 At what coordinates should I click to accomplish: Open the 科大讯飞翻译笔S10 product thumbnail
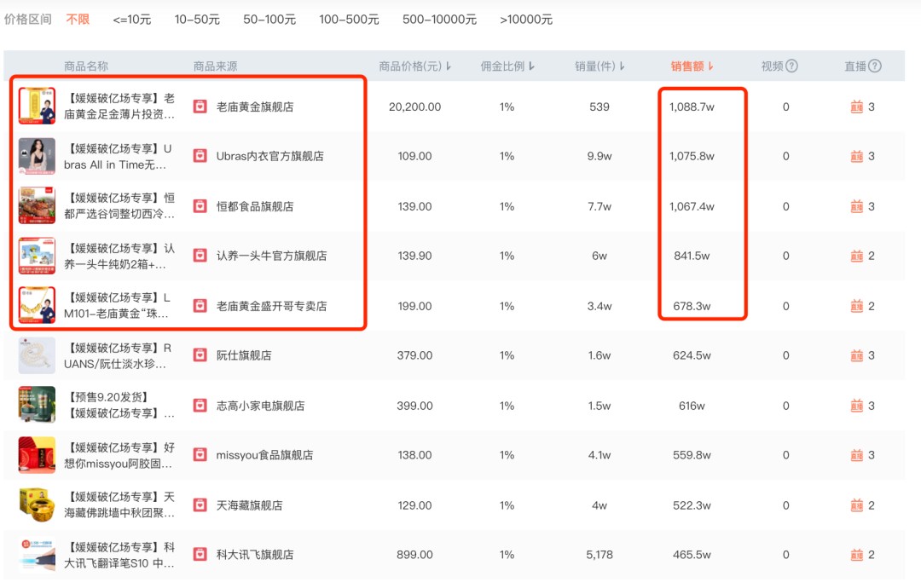pos(37,555)
